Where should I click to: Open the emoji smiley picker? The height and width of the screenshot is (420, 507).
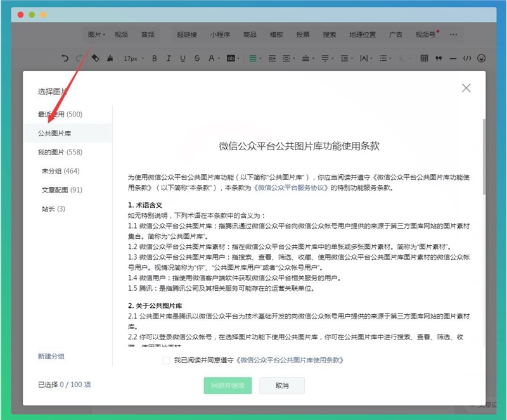pyautogui.click(x=481, y=58)
